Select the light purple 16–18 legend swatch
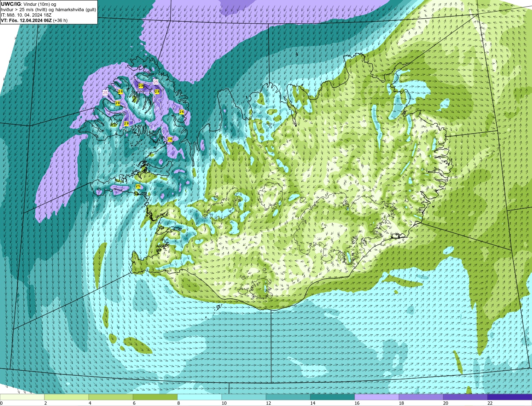This screenshot has width=532, height=406. (377, 397)
